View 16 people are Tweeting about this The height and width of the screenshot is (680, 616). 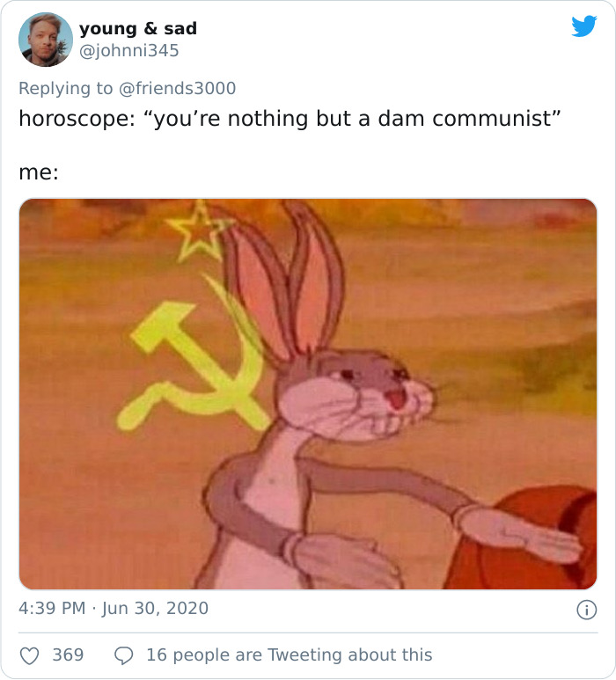[290, 654]
